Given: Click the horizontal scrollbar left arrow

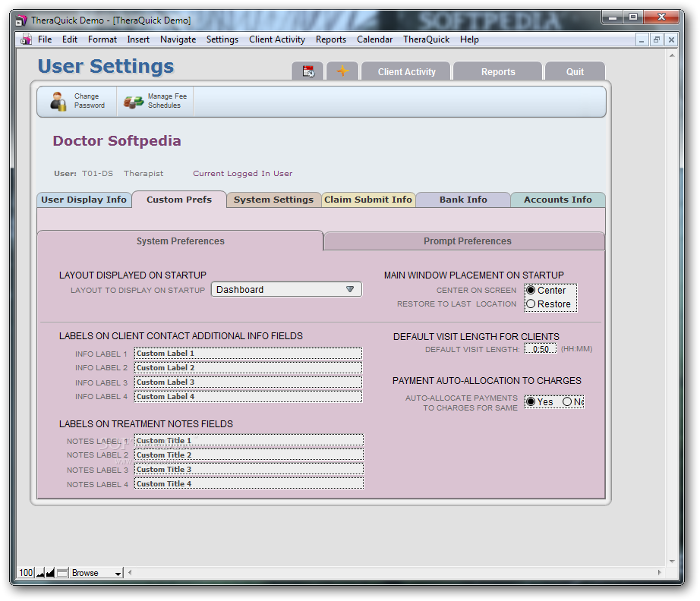Looking at the screenshot, I should coord(130,572).
